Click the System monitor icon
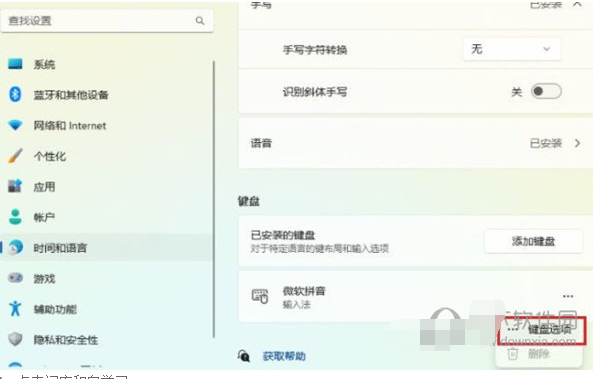Screen dimensions: 593x379 15,64
